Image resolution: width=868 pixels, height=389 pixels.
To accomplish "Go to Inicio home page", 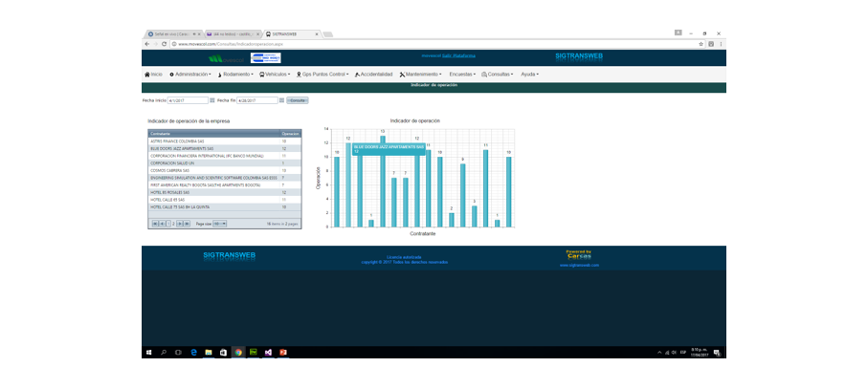I will 153,74.
